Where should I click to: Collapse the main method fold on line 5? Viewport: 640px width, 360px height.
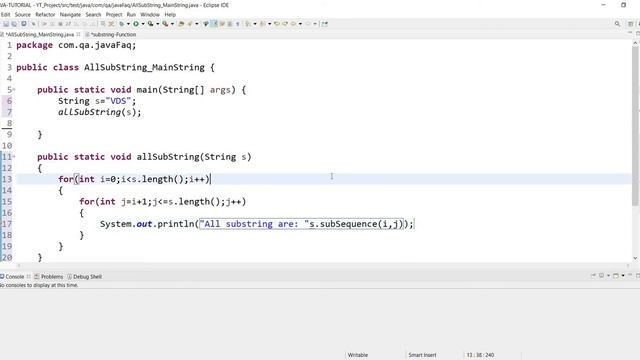(x=14, y=89)
